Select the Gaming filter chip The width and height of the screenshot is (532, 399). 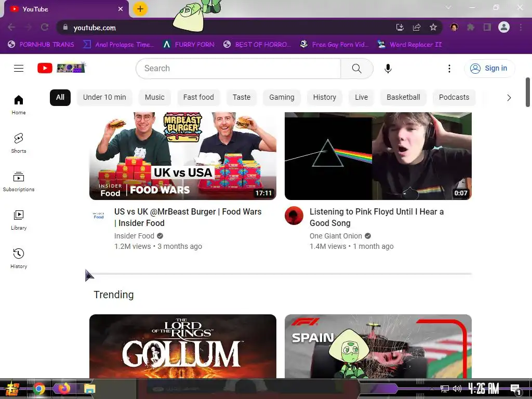point(282,97)
